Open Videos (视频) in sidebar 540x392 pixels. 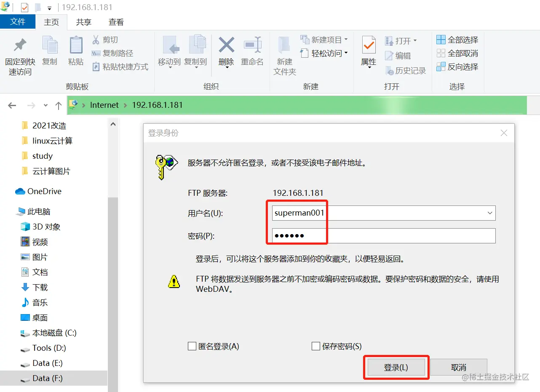click(x=35, y=242)
